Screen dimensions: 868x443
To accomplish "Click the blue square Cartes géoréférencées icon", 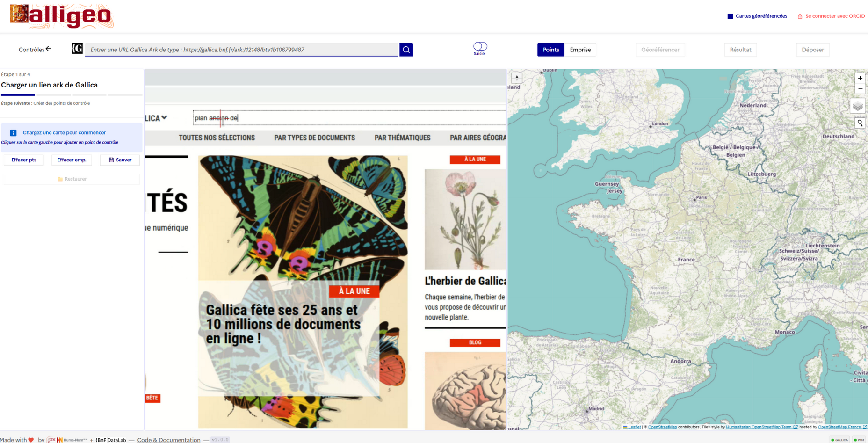I will coord(730,16).
